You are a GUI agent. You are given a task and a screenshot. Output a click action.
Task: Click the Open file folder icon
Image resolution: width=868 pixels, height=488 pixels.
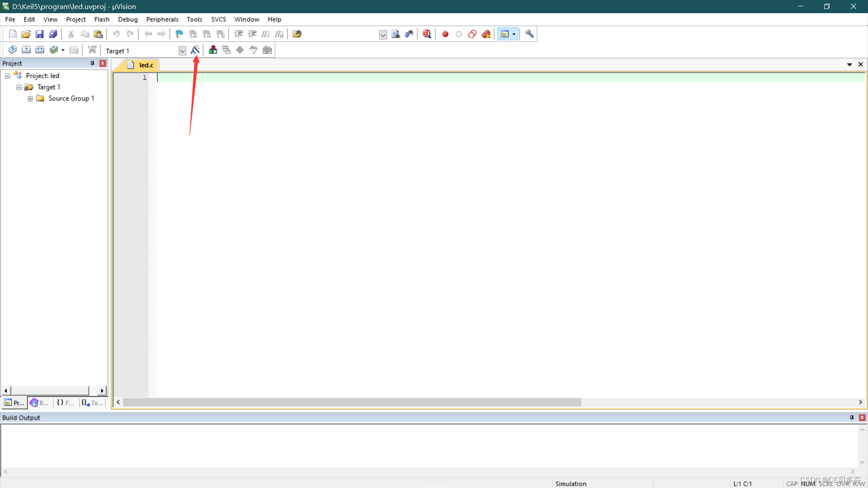point(26,34)
